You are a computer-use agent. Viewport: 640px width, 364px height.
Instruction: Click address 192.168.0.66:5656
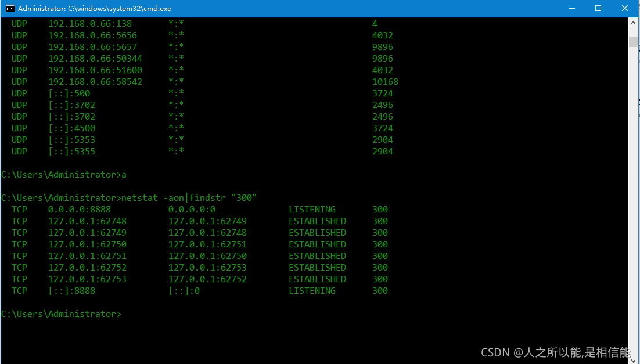click(x=93, y=35)
